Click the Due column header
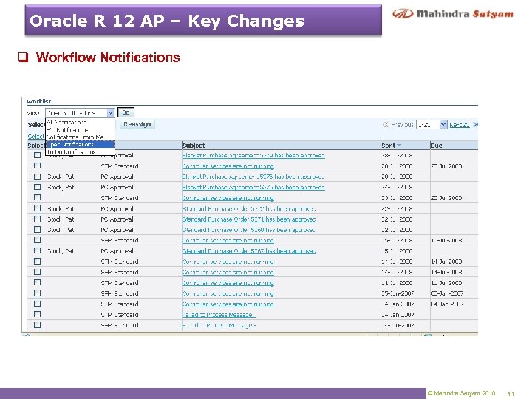532x399 pixels. tap(436, 146)
